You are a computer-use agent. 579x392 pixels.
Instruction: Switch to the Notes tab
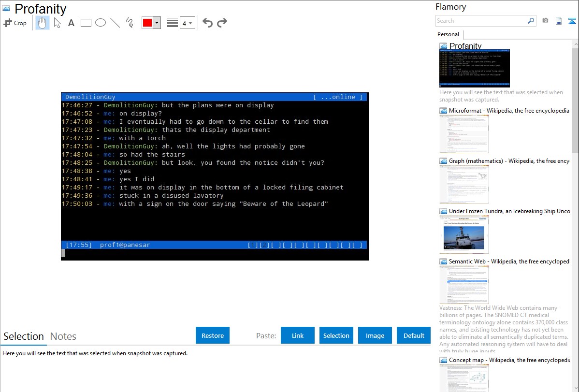tap(63, 336)
